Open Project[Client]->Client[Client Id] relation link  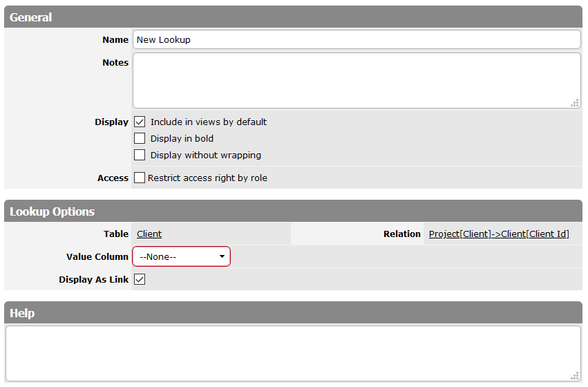tap(499, 234)
